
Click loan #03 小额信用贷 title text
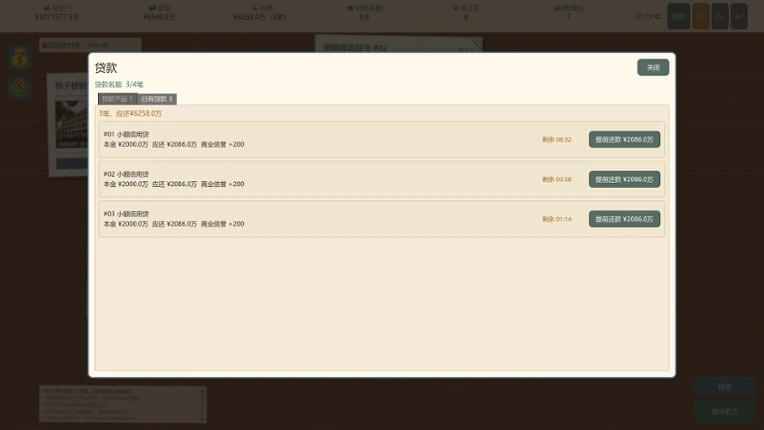pyautogui.click(x=126, y=214)
